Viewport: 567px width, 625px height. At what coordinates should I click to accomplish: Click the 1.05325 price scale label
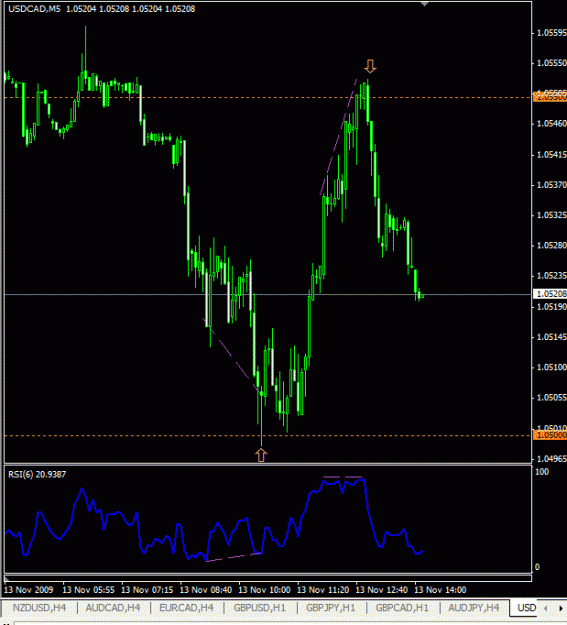click(551, 215)
